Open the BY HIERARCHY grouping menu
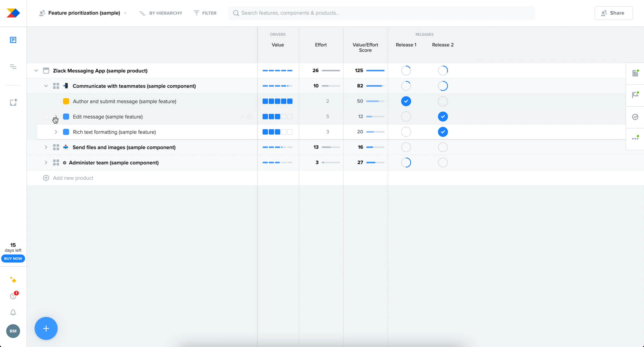 160,13
